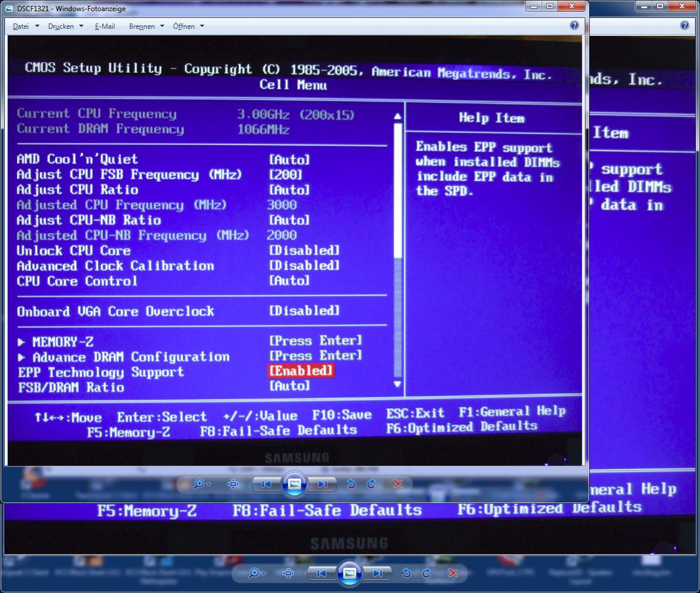
Task: Start slideshow in background viewer window
Action: coord(349,573)
